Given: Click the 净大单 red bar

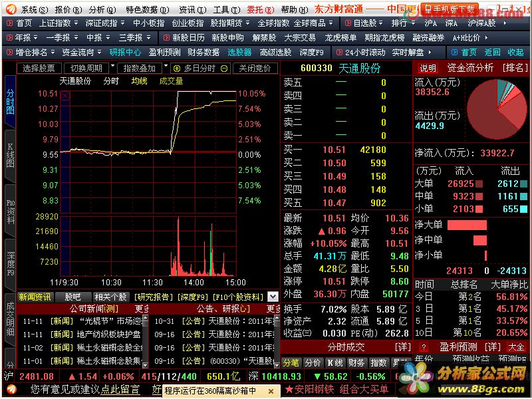Looking at the screenshot, I should [467, 225].
